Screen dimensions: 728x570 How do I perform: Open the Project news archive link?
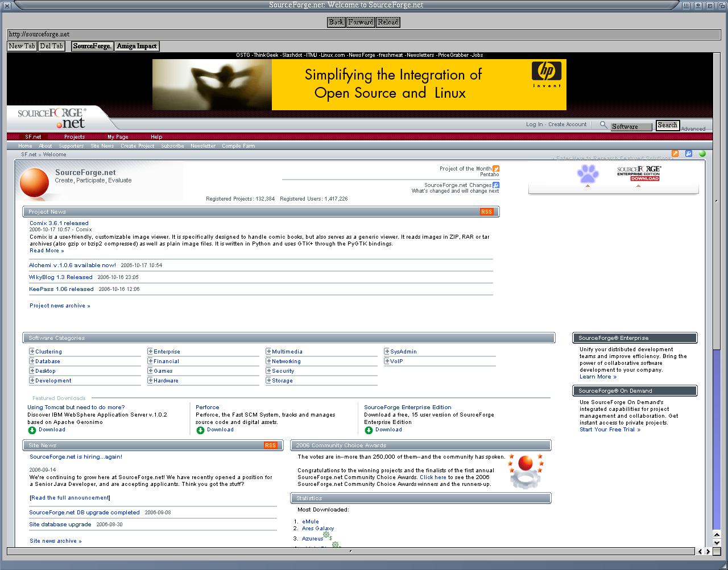point(60,306)
